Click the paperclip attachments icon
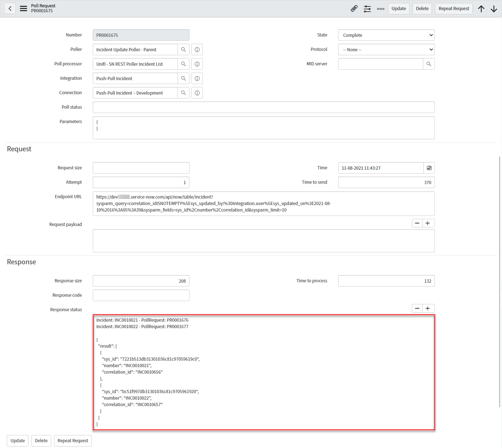502x448 pixels. tap(354, 9)
